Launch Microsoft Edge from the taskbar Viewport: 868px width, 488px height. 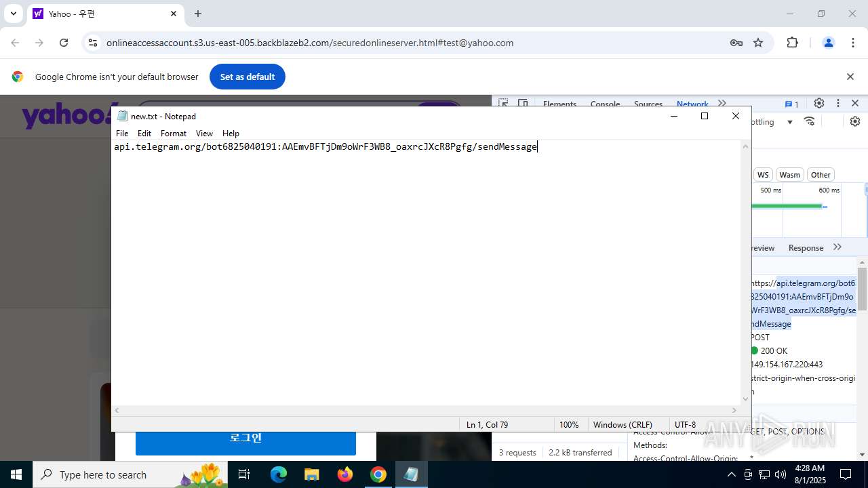coord(279,474)
